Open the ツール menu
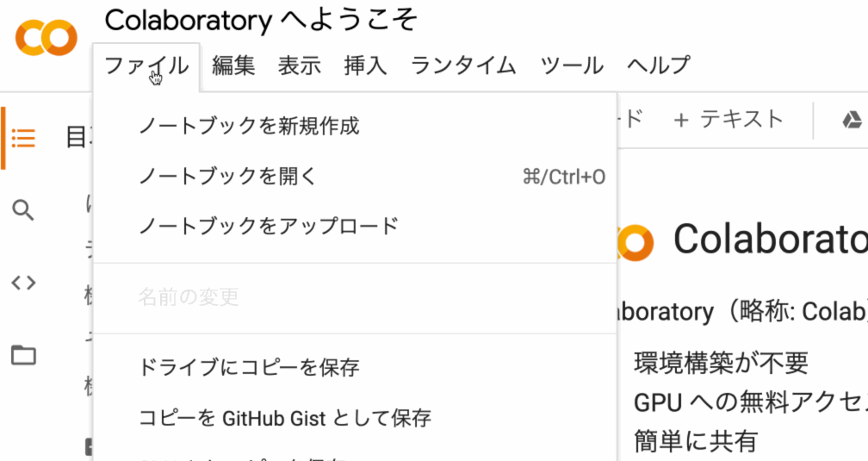This screenshot has height=461, width=868. [572, 65]
